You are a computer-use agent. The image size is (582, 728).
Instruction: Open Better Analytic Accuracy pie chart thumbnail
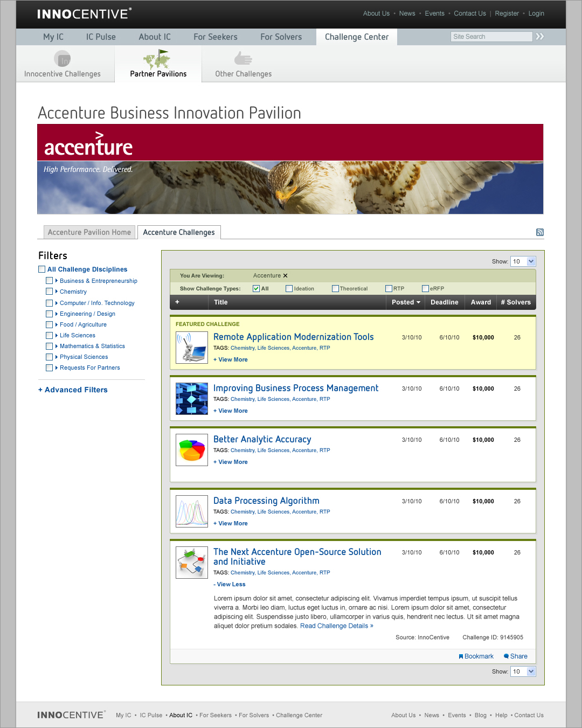192,449
